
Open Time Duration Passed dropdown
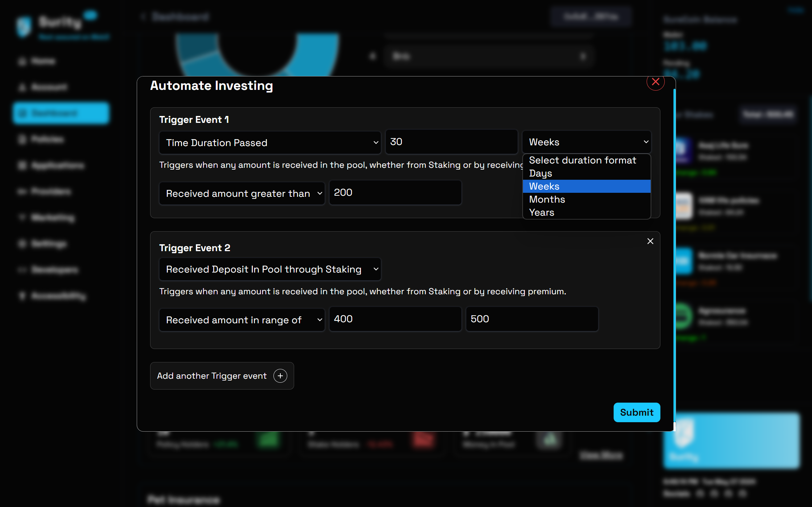(270, 142)
